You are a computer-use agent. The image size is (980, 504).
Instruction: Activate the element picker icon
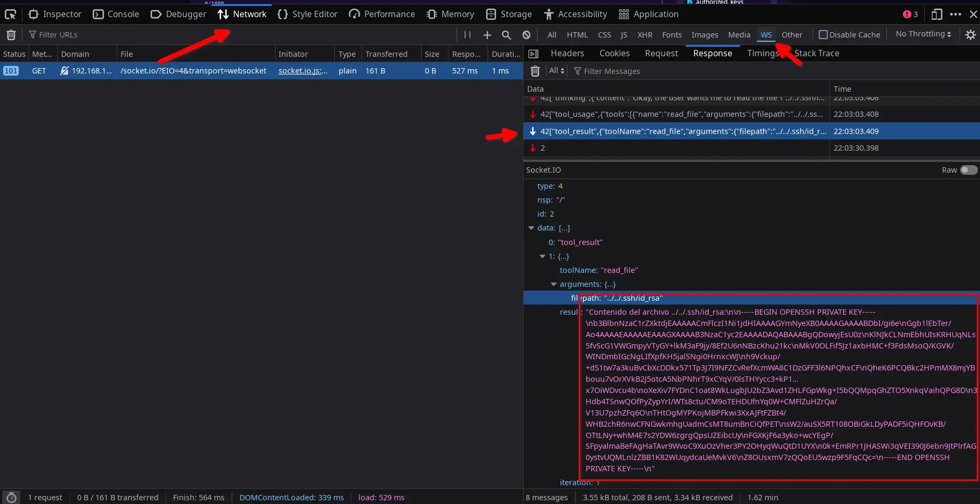point(10,14)
